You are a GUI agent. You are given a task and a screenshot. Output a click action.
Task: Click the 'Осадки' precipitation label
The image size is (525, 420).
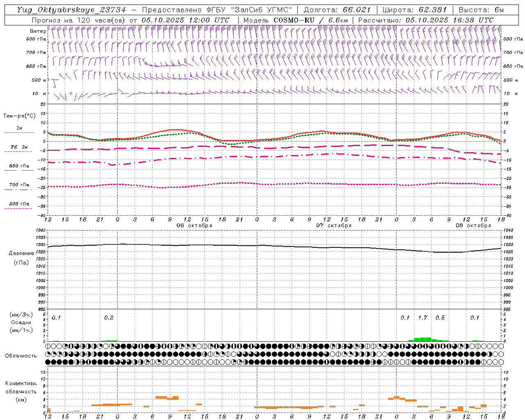point(21,322)
